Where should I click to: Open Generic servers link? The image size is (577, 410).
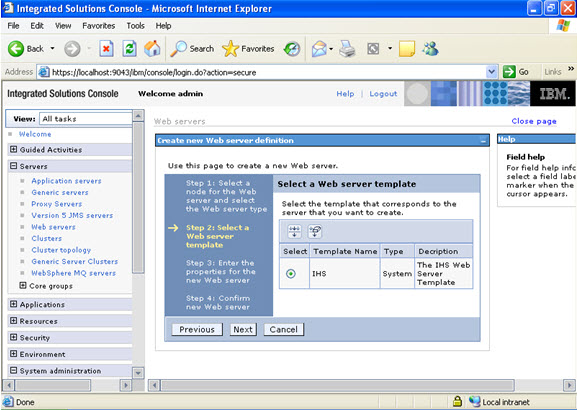pyautogui.click(x=60, y=192)
